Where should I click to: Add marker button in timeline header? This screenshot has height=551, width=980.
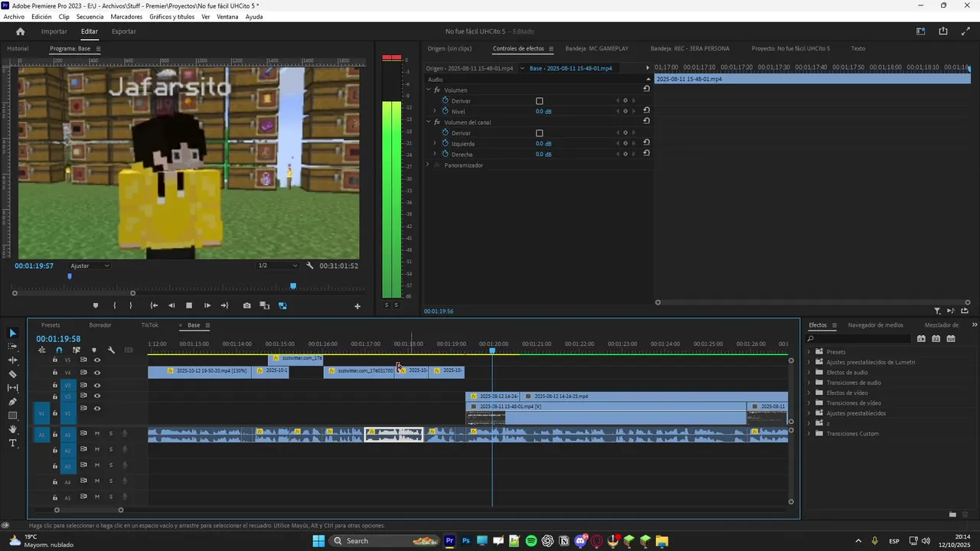[x=94, y=350]
